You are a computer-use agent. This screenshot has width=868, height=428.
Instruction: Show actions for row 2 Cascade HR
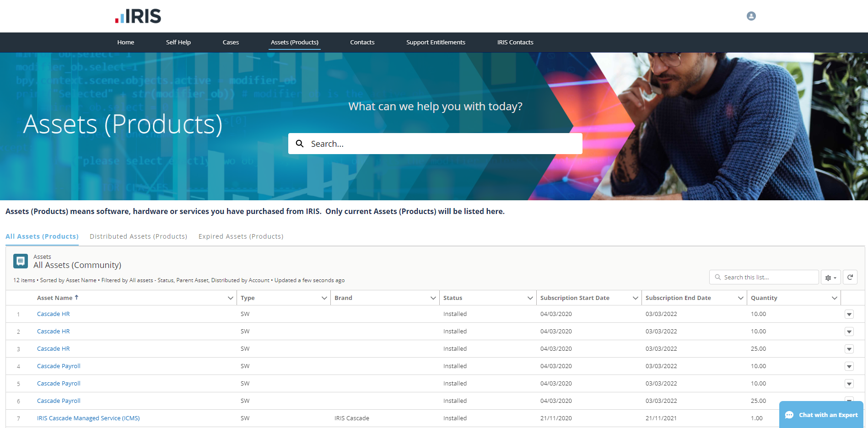tap(849, 332)
